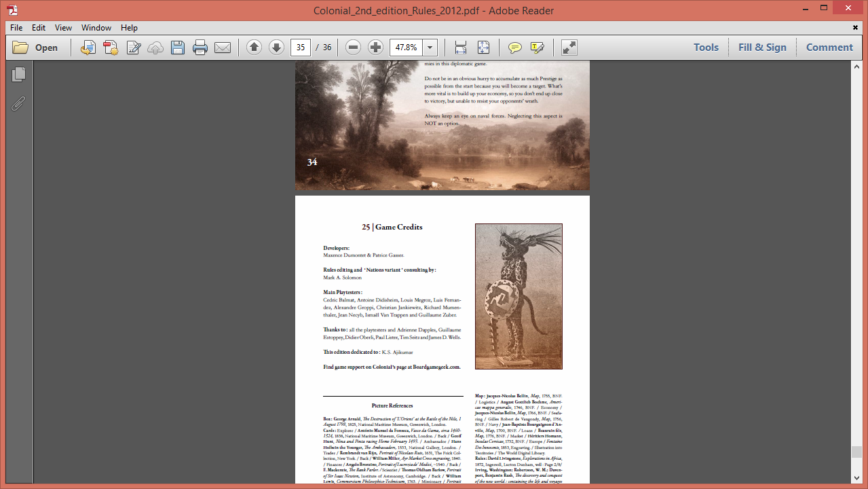This screenshot has width=868, height=489.
Task: Save the file with floppy disk icon
Action: [178, 48]
